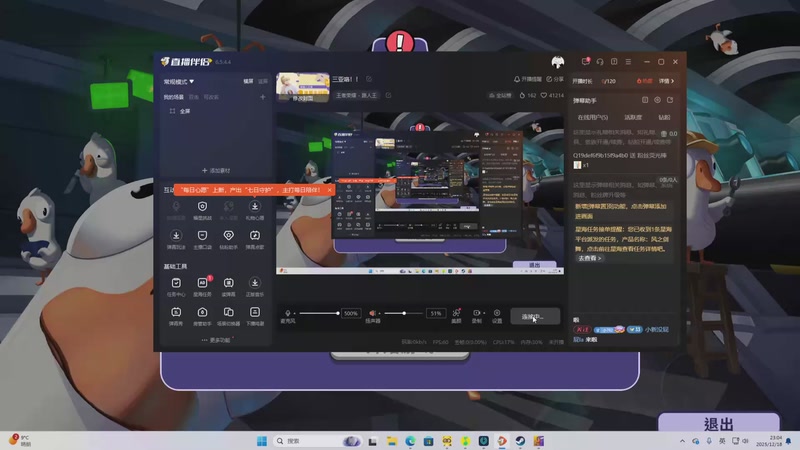This screenshot has height=450, width=800.
Task: Open the 钻粉助手 diamond icon
Action: tap(229, 239)
